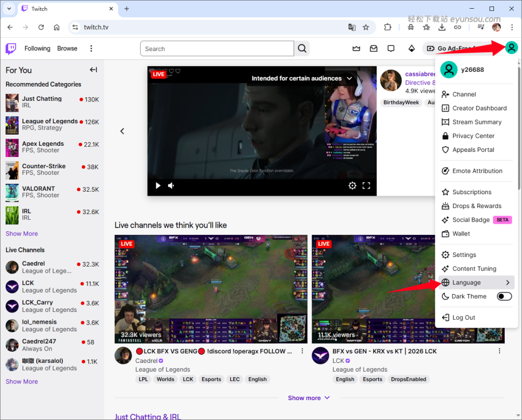Show More live channels in sidebar
Image resolution: width=522 pixels, height=420 pixels.
[21, 381]
